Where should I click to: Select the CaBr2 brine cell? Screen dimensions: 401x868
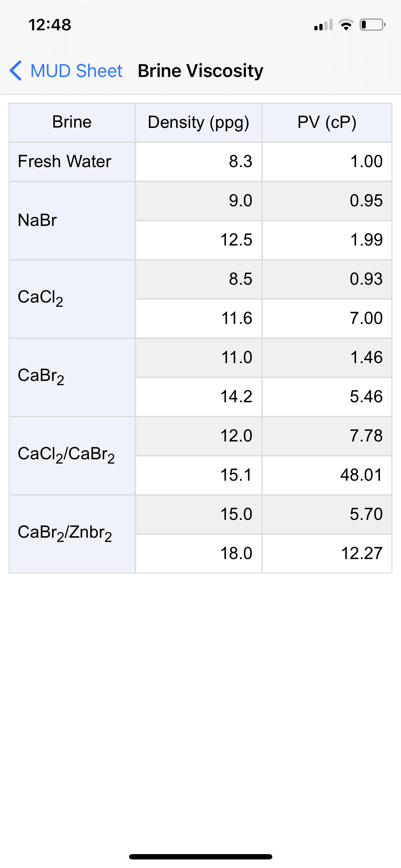pos(41,377)
